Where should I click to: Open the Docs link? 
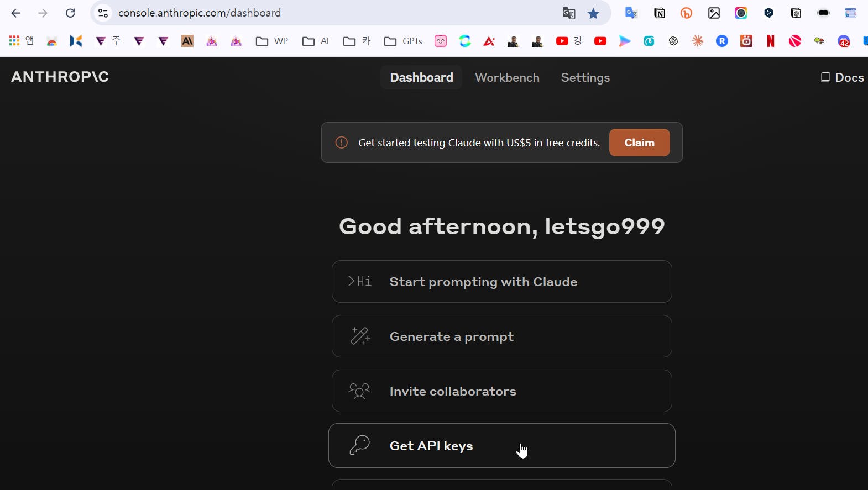(x=842, y=77)
